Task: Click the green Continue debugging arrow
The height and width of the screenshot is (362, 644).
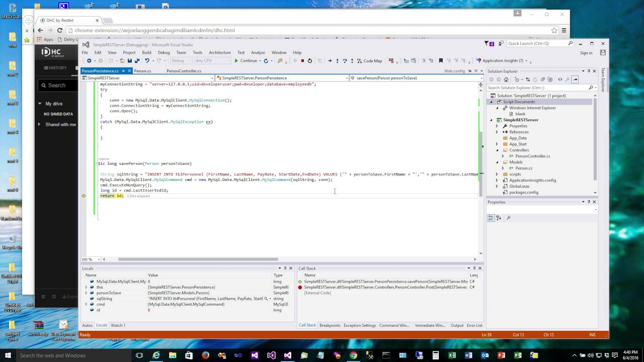Action: pos(236,61)
